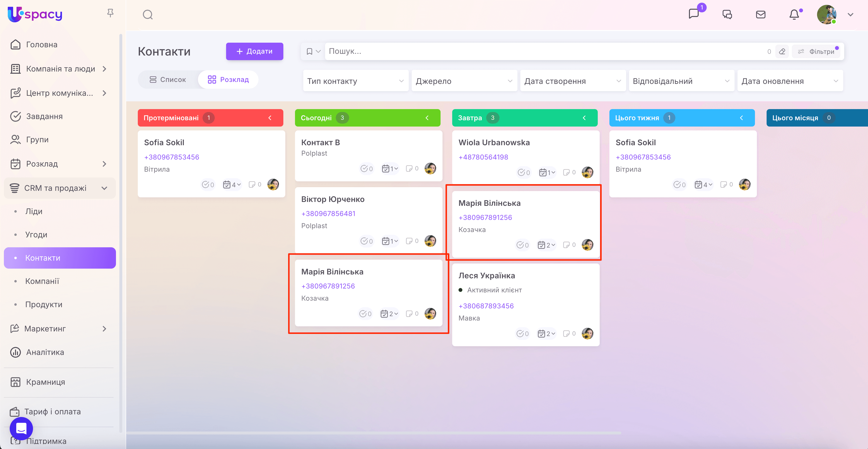Open Угоди submenu item
Image resolution: width=868 pixels, height=449 pixels.
(60, 234)
